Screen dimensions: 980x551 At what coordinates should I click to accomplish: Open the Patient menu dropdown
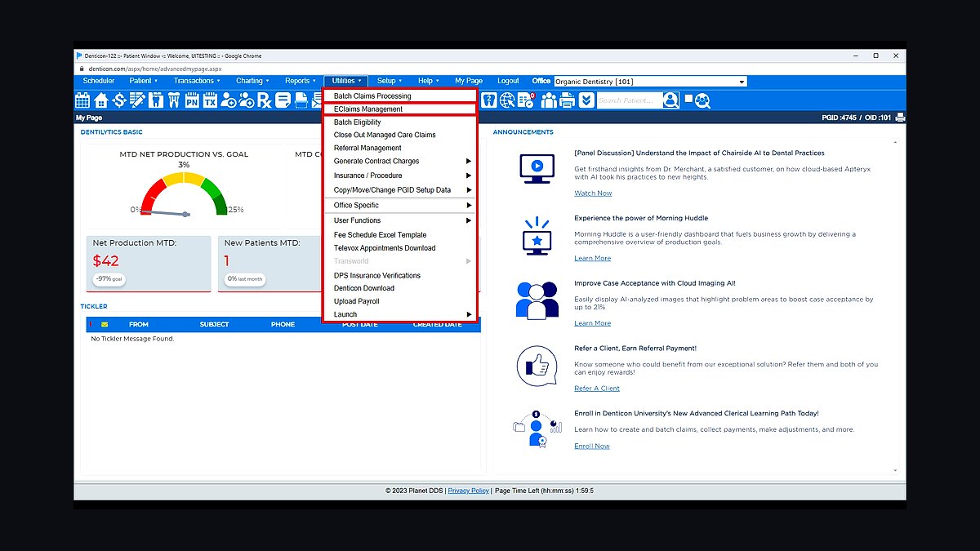[144, 81]
